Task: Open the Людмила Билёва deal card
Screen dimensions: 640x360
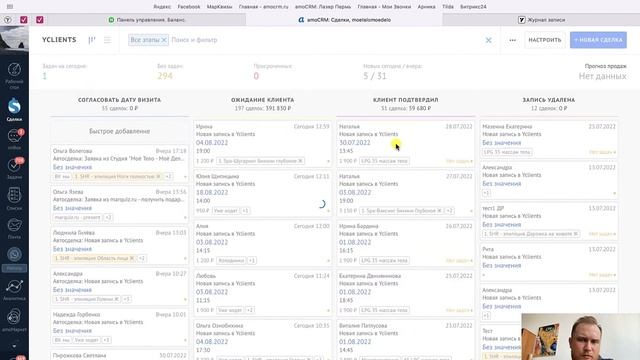Action: click(120, 245)
